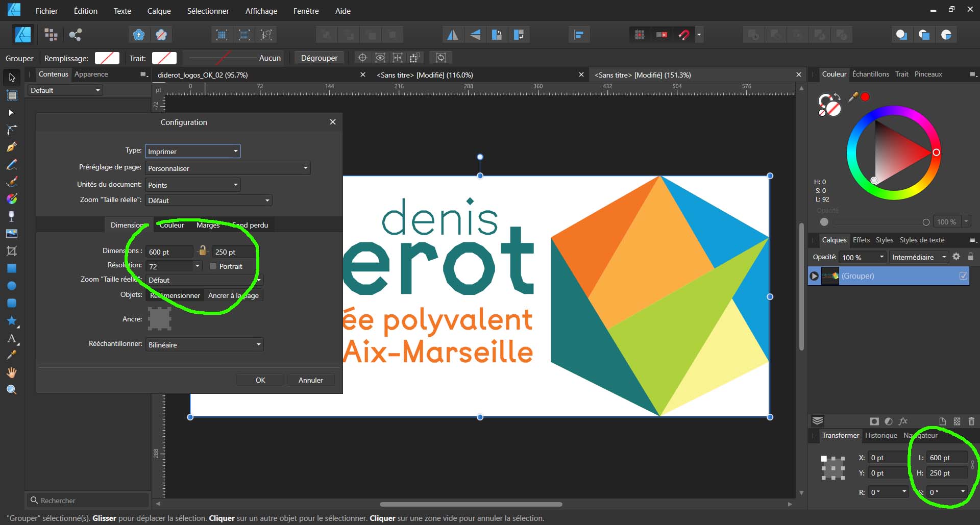Viewport: 980px width, 525px height.
Task: Select the Crop tool
Action: [x=12, y=251]
